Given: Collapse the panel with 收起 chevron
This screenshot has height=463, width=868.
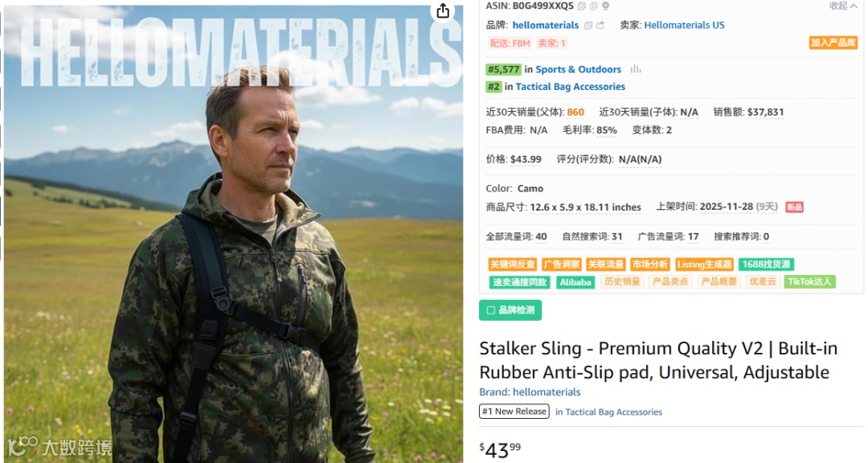Looking at the screenshot, I should click(843, 6).
